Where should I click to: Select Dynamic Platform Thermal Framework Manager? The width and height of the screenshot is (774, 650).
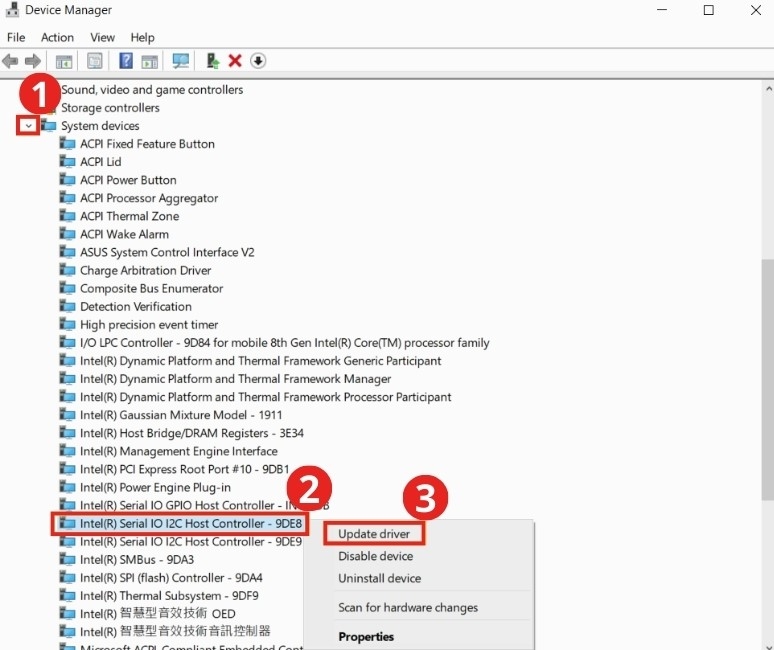(235, 379)
